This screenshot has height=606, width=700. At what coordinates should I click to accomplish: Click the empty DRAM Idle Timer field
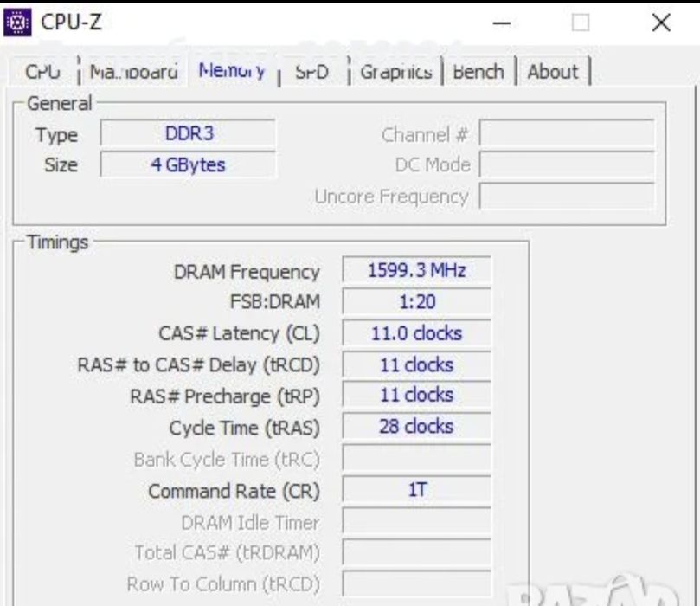pyautogui.click(x=417, y=521)
